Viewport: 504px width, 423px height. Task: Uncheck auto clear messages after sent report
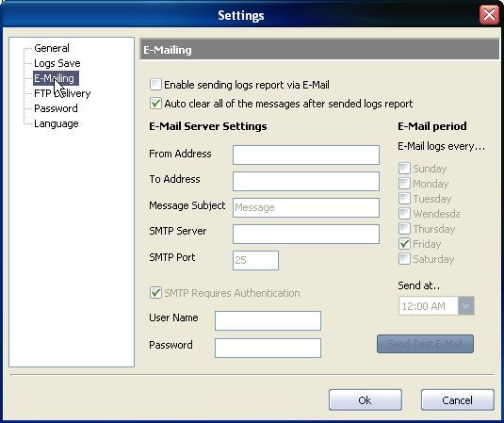pyautogui.click(x=155, y=104)
